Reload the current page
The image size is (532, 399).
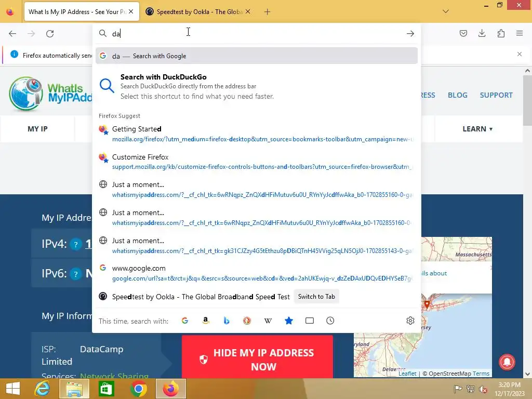point(50,34)
